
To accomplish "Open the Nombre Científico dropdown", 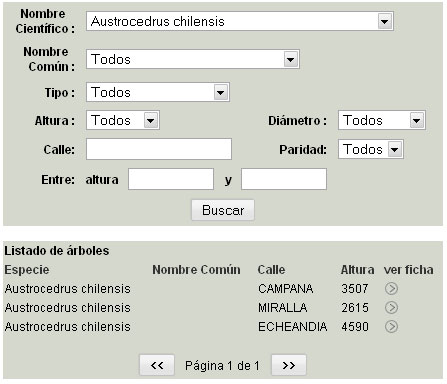I will click(x=240, y=21).
